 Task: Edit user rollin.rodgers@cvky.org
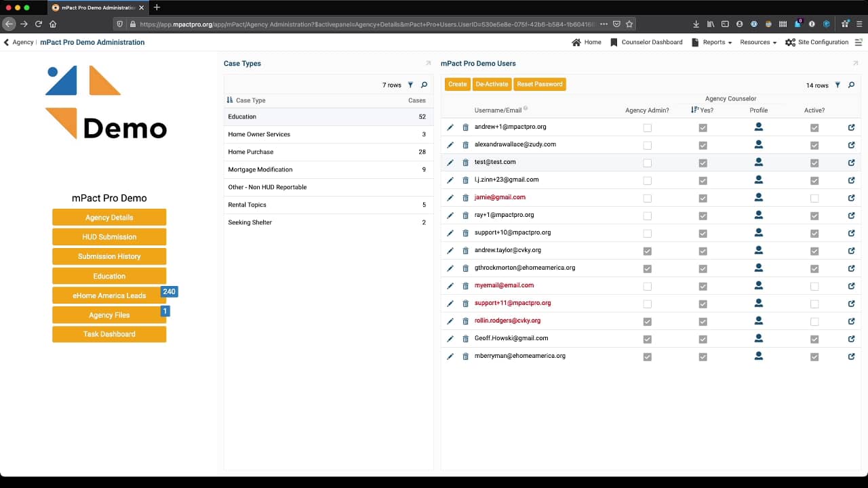pyautogui.click(x=450, y=321)
